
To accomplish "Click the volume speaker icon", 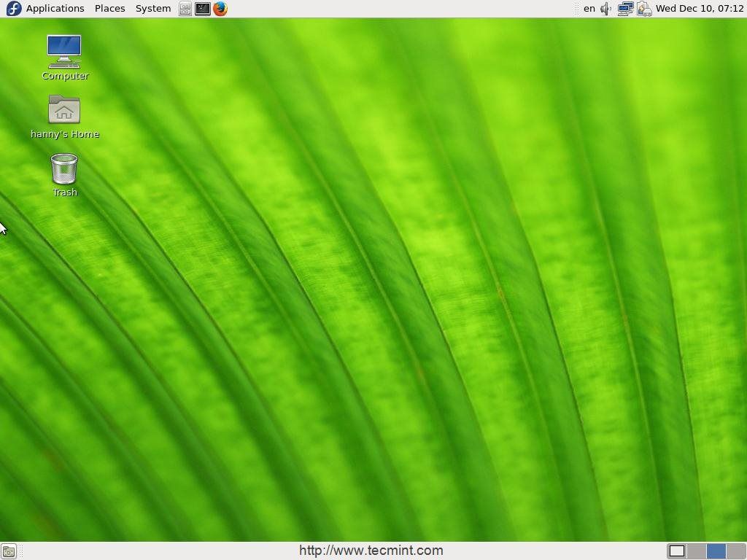I will coord(606,9).
